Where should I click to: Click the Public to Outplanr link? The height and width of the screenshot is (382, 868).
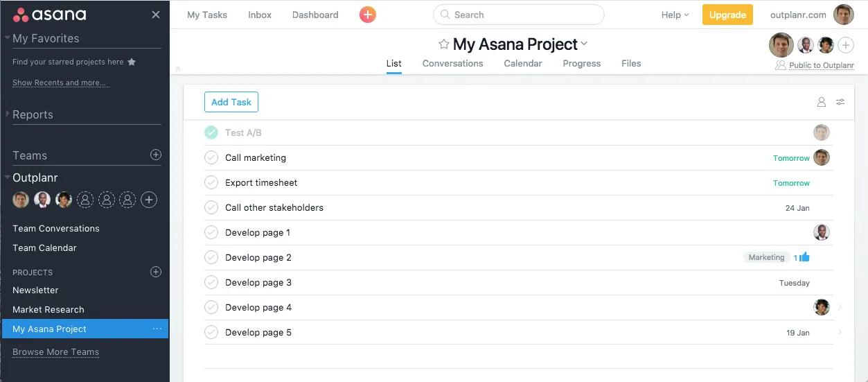[822, 65]
